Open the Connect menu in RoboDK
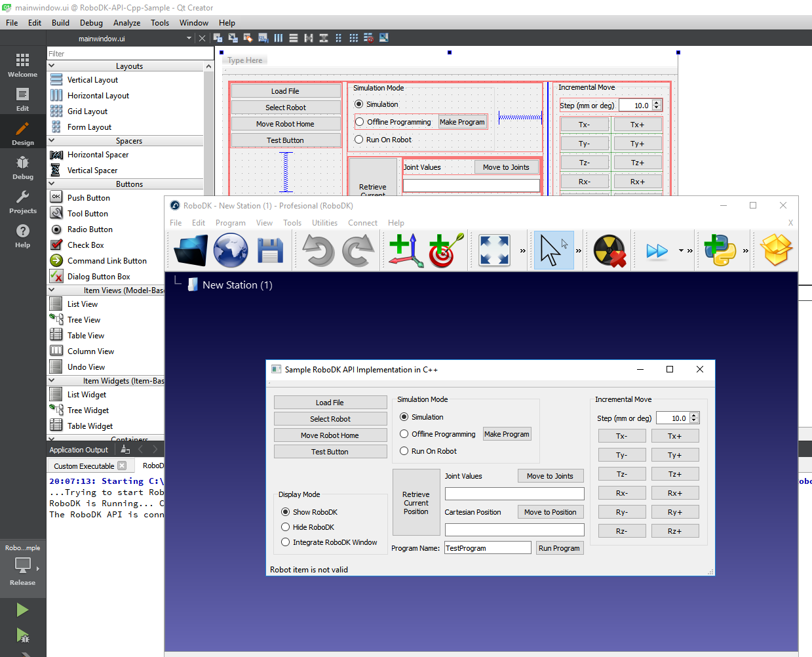This screenshot has width=812, height=657. 362,223
